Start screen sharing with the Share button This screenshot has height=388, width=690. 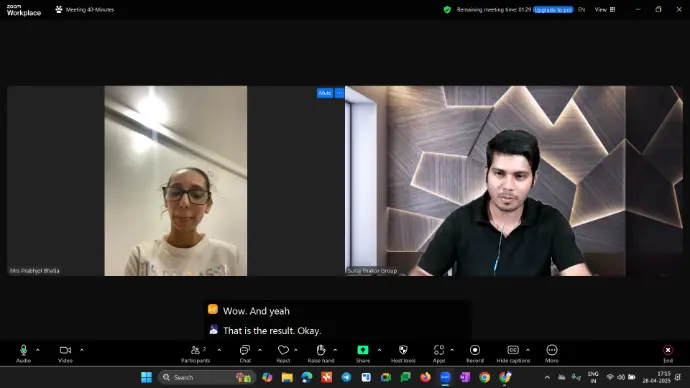click(x=363, y=353)
